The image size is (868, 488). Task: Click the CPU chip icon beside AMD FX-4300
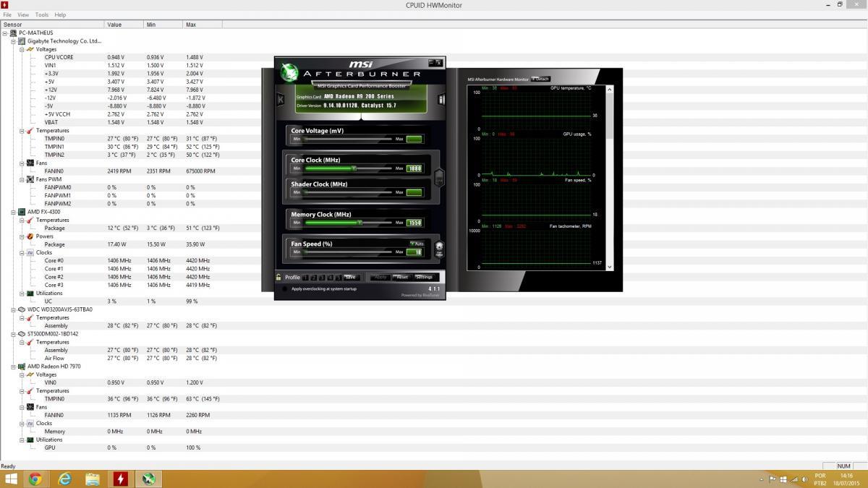click(x=22, y=212)
